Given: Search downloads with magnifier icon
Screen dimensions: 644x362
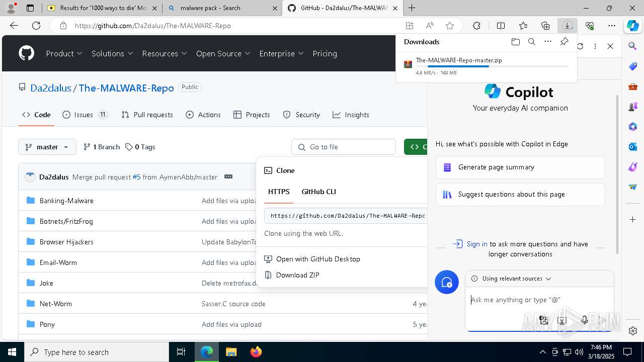Looking at the screenshot, I should (531, 42).
